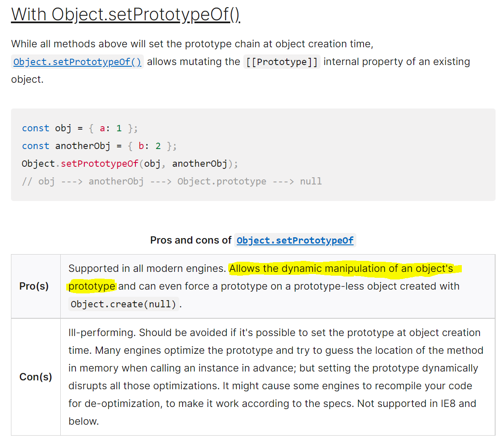The width and height of the screenshot is (504, 442).
Task: Click the highlighted word 'prototype'
Action: click(x=92, y=286)
